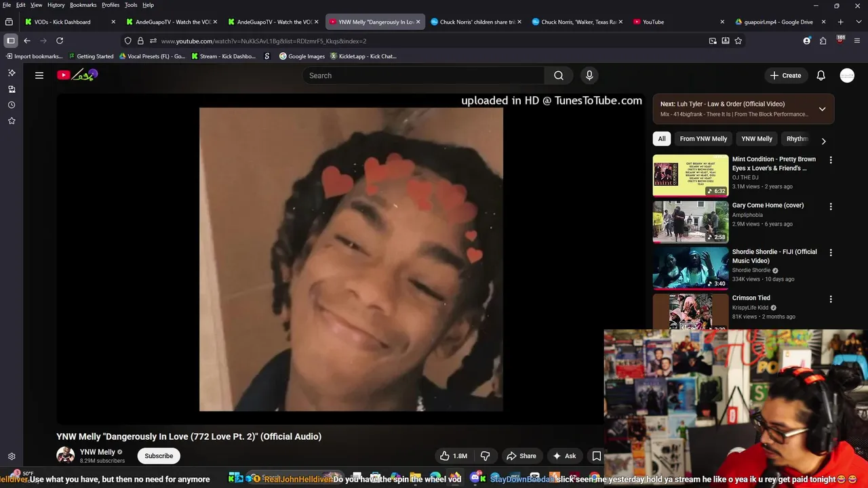Select the All filter chip
868x488 pixels.
click(x=662, y=139)
